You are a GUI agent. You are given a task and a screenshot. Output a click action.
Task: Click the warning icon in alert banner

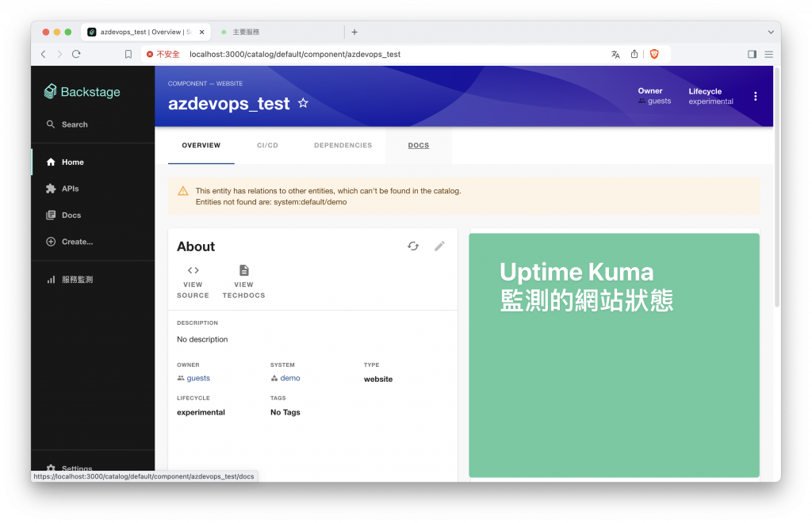tap(183, 191)
